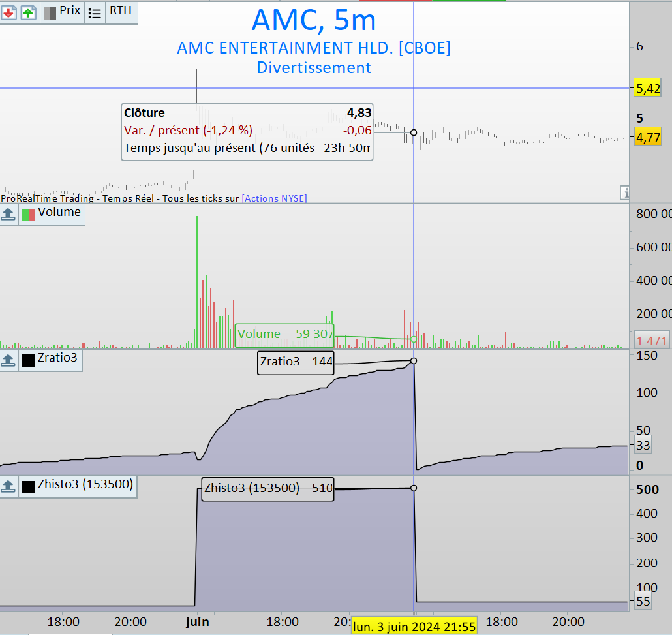The width and height of the screenshot is (672, 635).
Task: Click the Zratio3 panel move-up arrow icon
Action: pyautogui.click(x=8, y=360)
